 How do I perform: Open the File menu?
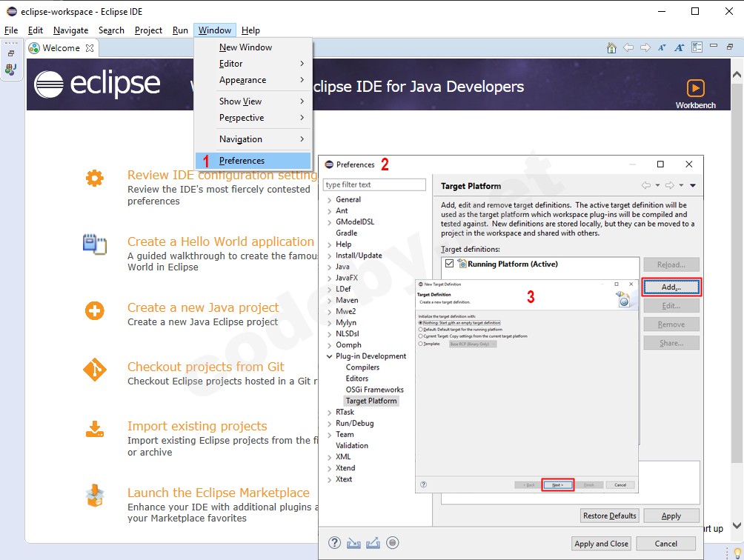[x=11, y=30]
